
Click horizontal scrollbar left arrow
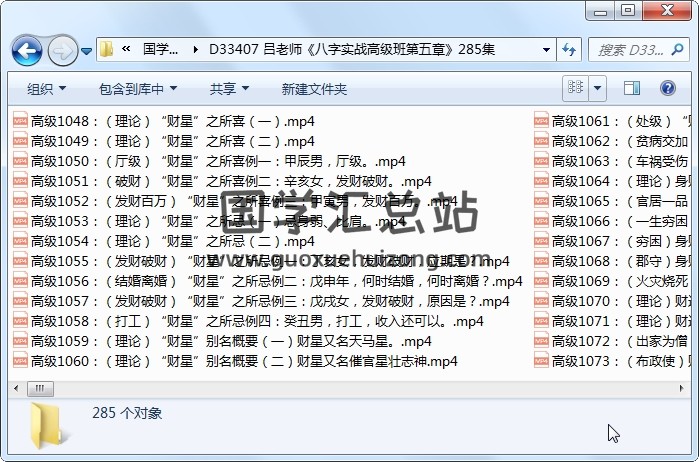point(16,388)
